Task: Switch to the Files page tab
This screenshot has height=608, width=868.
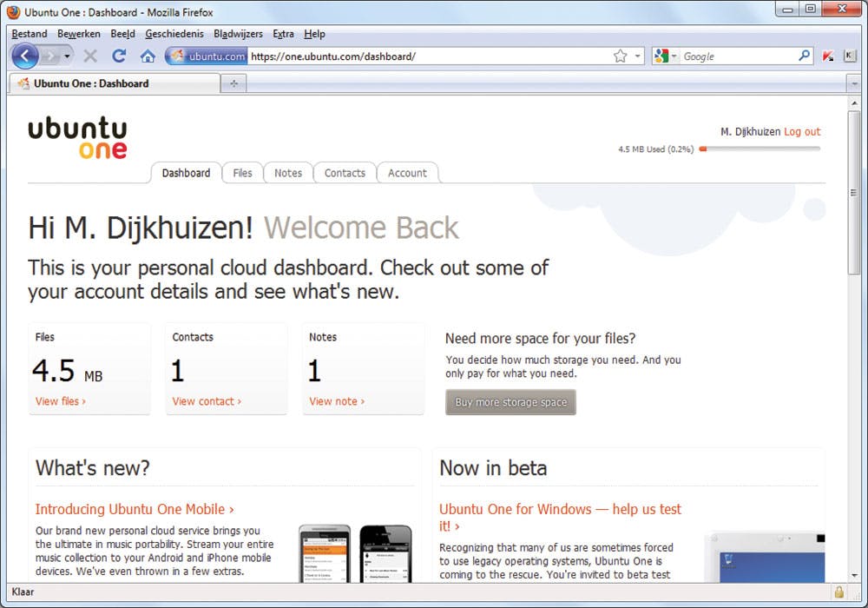Action: [x=242, y=173]
